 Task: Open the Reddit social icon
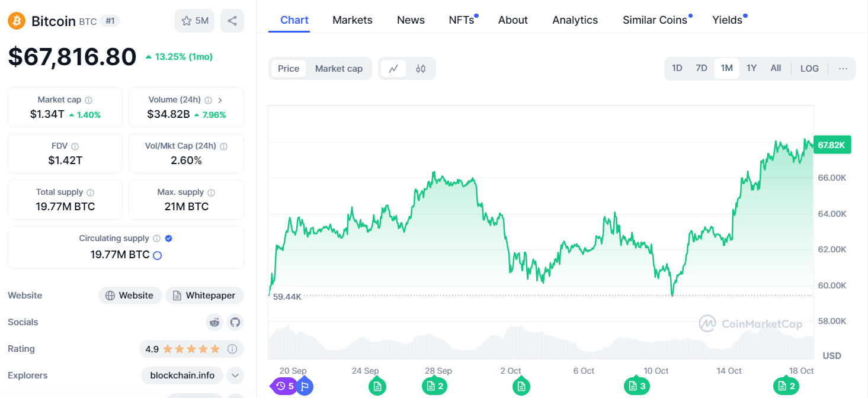click(214, 322)
